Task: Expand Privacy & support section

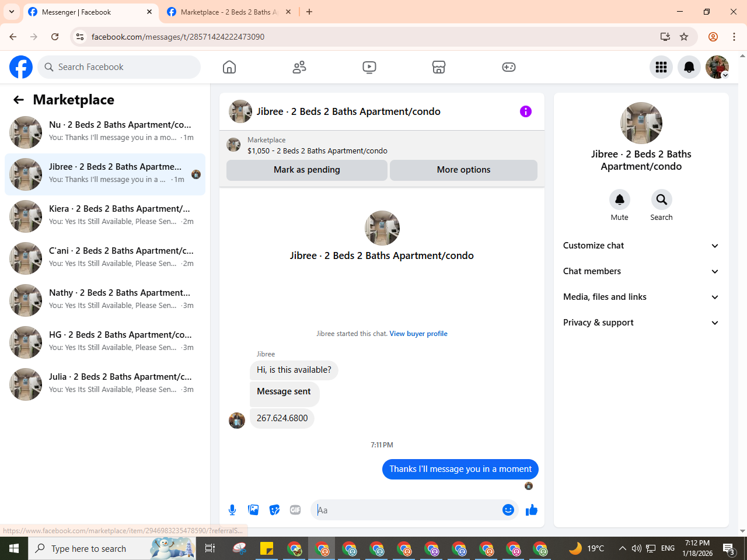Action: click(641, 323)
